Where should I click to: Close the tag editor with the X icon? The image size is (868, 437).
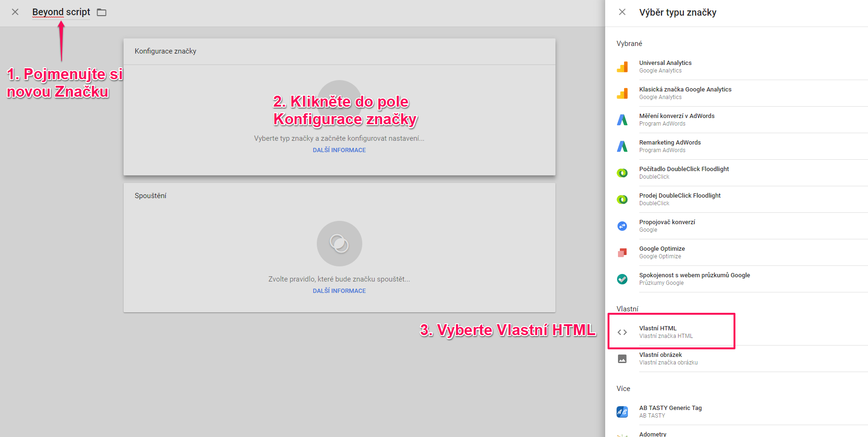pos(15,12)
